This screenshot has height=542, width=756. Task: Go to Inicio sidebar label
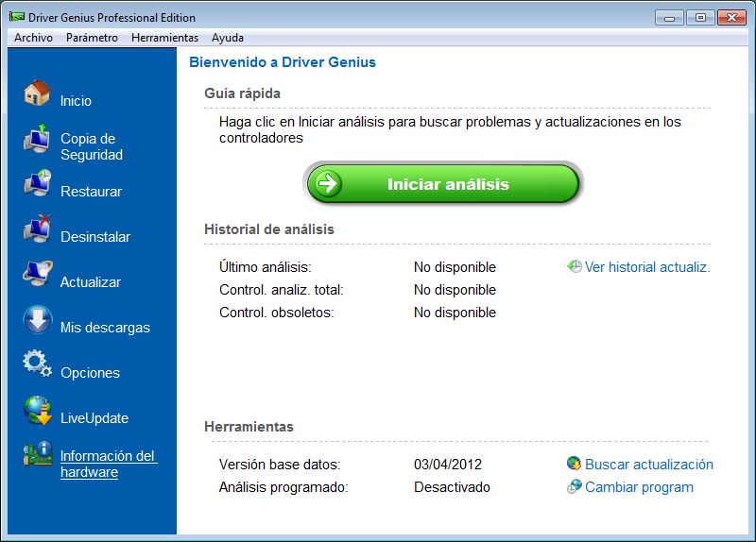(76, 101)
